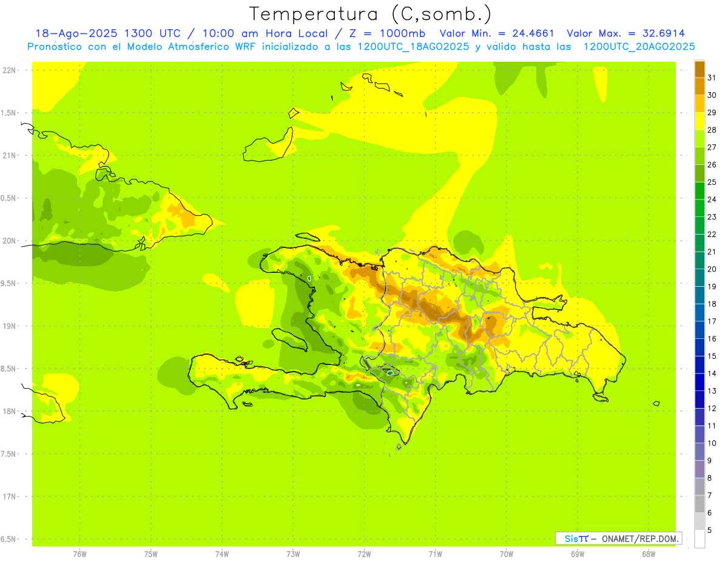Click the legend value '27'

click(x=712, y=147)
